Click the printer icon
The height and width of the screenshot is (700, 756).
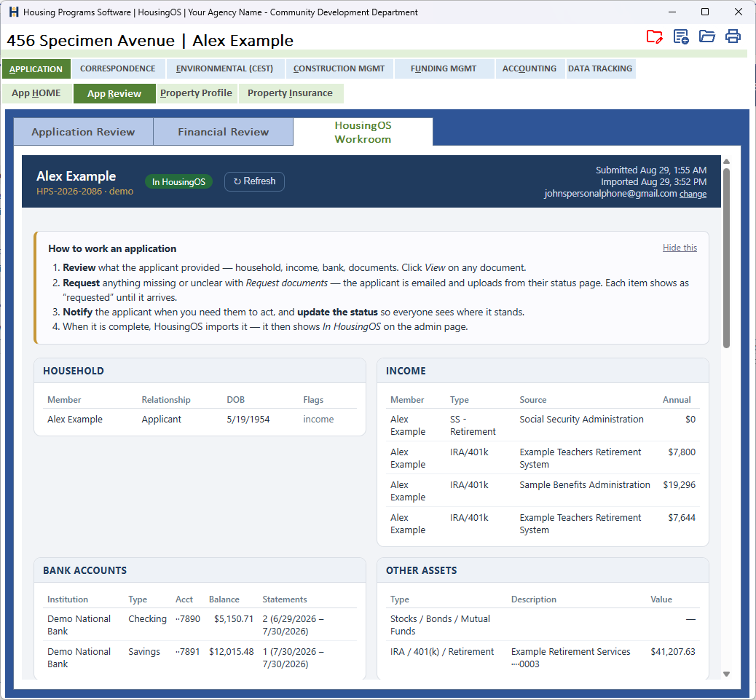(x=733, y=36)
